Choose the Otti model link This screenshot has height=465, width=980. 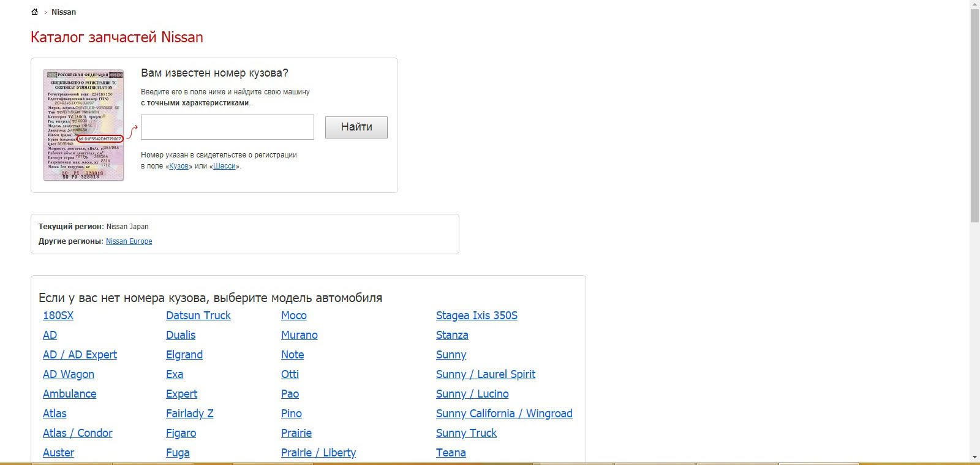point(290,374)
